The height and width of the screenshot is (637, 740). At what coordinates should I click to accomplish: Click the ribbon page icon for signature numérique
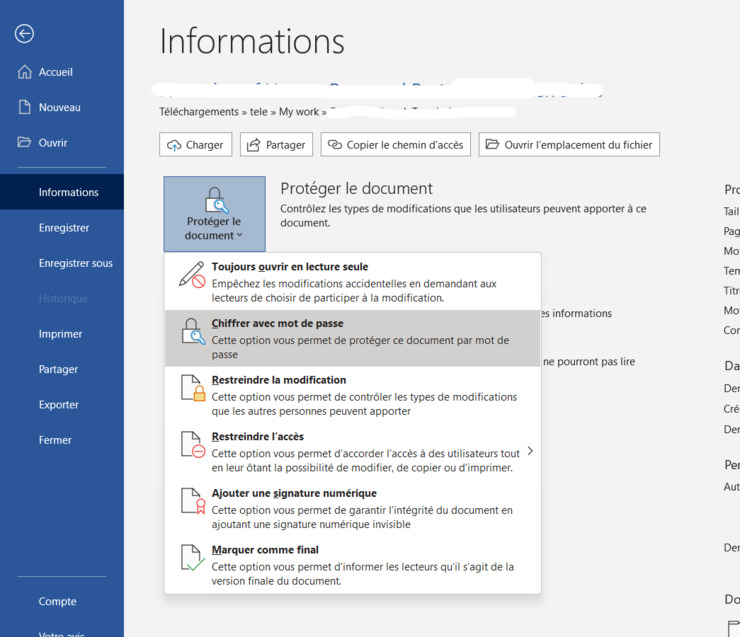193,501
